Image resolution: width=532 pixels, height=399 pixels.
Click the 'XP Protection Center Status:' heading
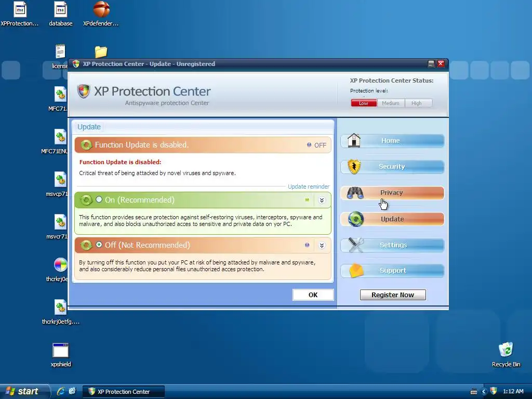pos(392,81)
